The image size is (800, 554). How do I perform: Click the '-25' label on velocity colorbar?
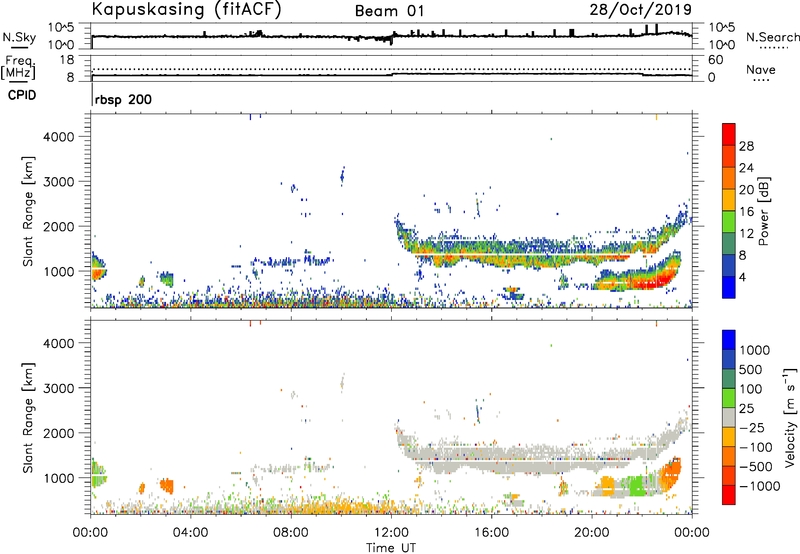pos(752,428)
